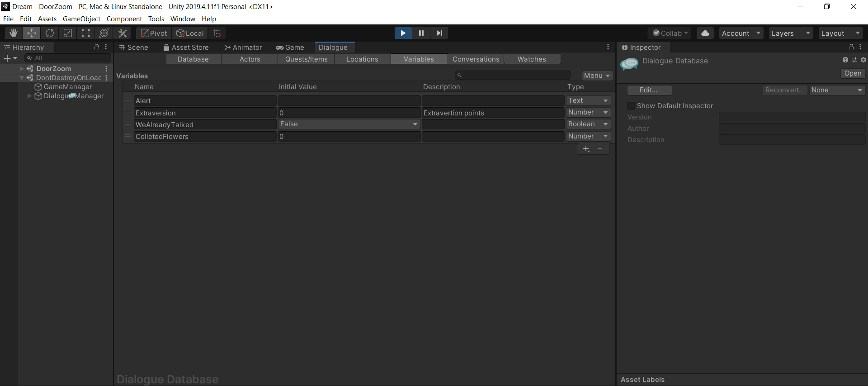Lock the Inspector panel
The image size is (868, 386).
click(851, 47)
